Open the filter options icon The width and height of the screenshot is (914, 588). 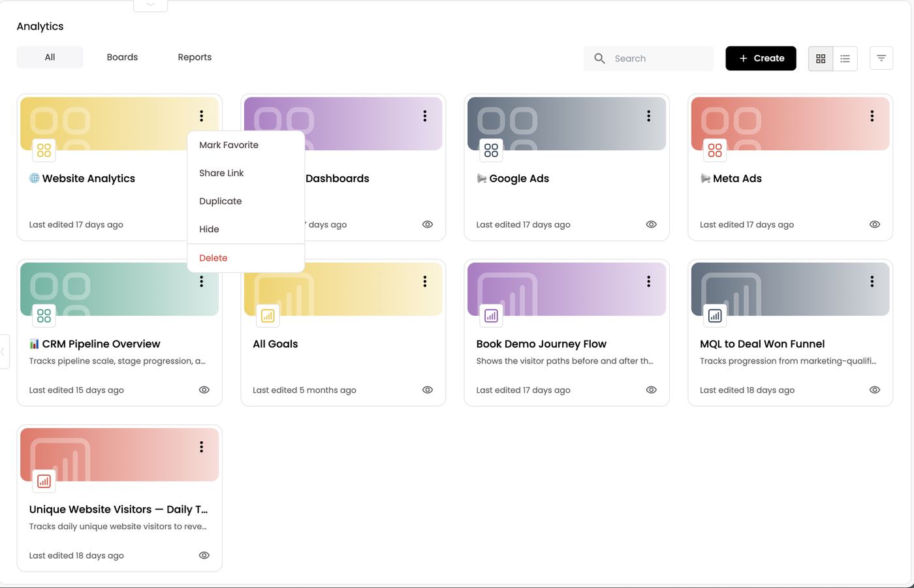click(x=881, y=59)
